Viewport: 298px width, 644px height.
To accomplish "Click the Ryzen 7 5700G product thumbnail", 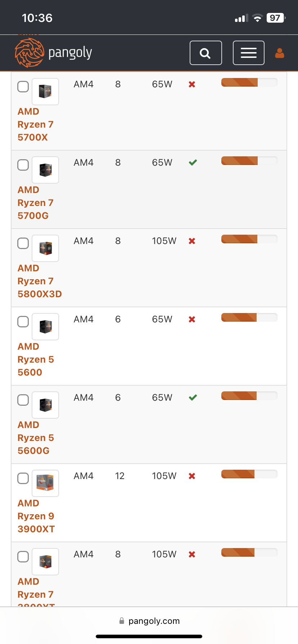I will coord(45,170).
